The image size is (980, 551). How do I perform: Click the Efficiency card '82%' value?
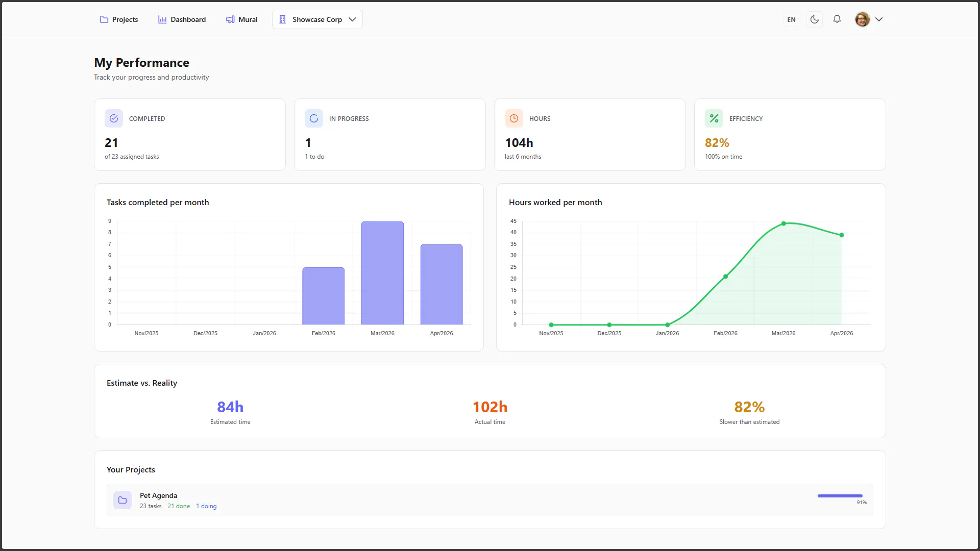(717, 143)
